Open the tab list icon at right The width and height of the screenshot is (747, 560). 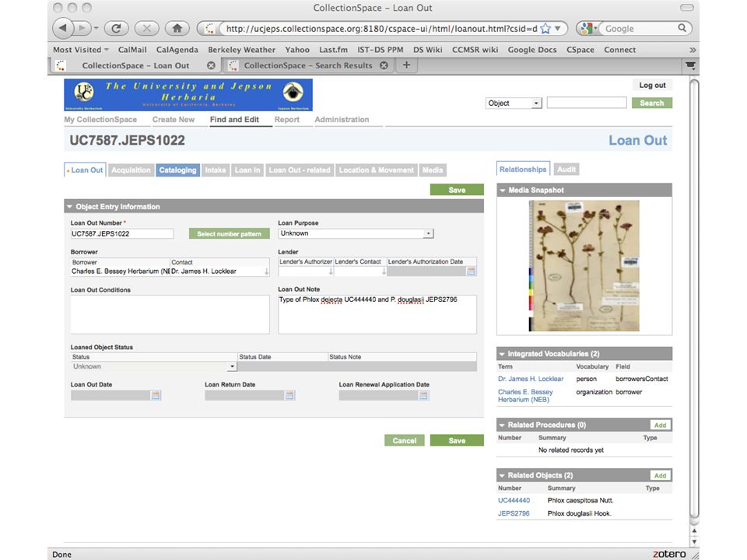click(x=690, y=65)
